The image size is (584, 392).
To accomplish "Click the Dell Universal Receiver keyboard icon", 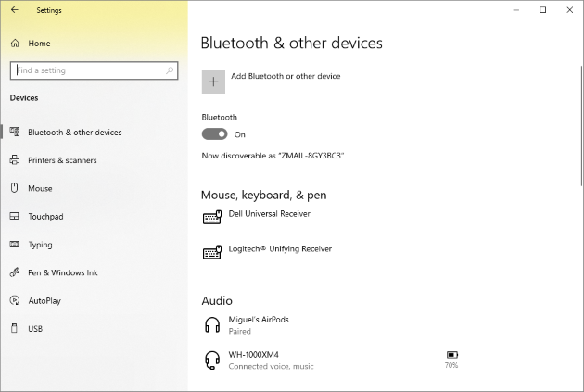I will coord(211,218).
